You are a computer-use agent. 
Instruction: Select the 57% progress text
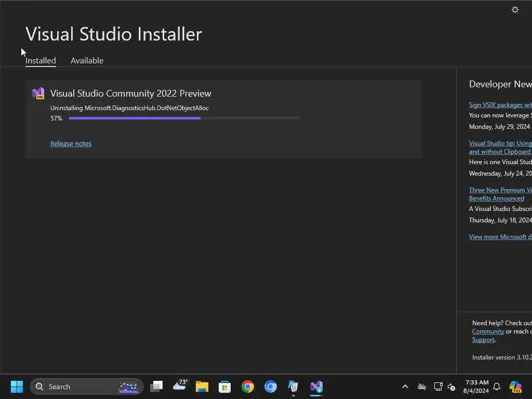[x=56, y=118]
